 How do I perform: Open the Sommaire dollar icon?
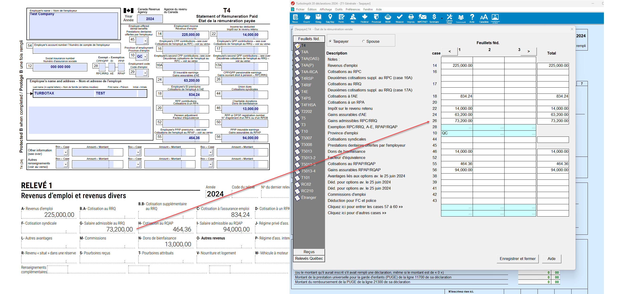[x=434, y=18]
